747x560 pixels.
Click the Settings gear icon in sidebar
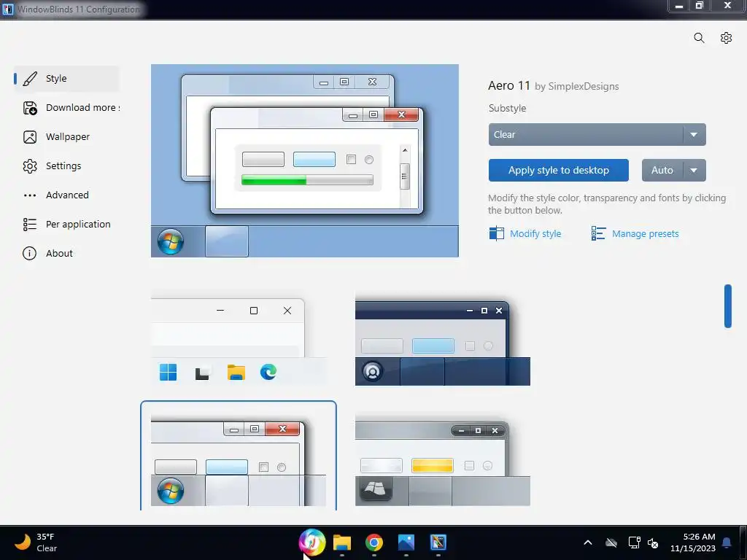click(30, 166)
